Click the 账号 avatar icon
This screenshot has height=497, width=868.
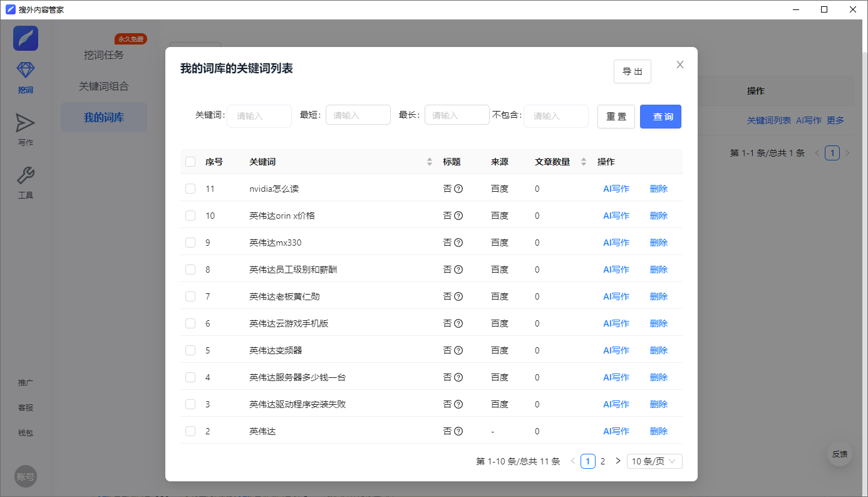pos(26,477)
